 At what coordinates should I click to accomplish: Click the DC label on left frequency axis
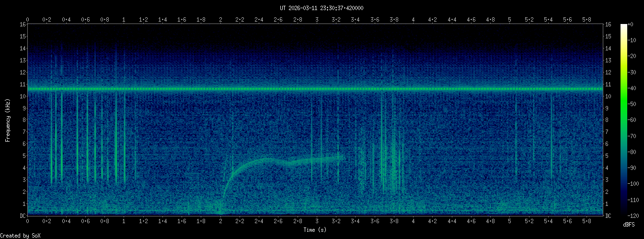23,216
